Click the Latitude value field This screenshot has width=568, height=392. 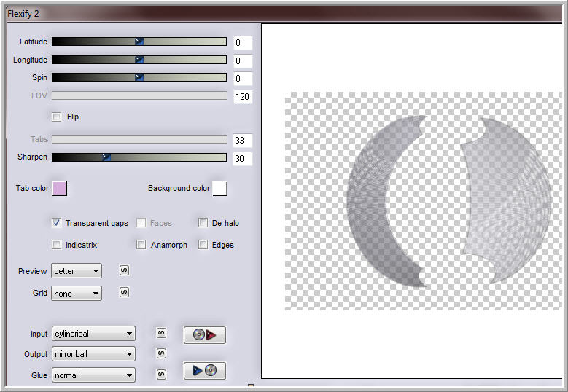(243, 43)
